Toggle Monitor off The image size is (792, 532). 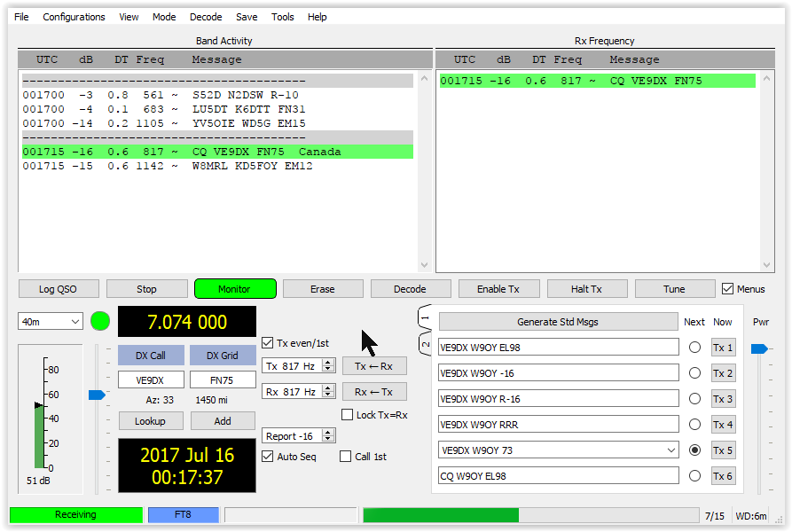[x=234, y=288]
